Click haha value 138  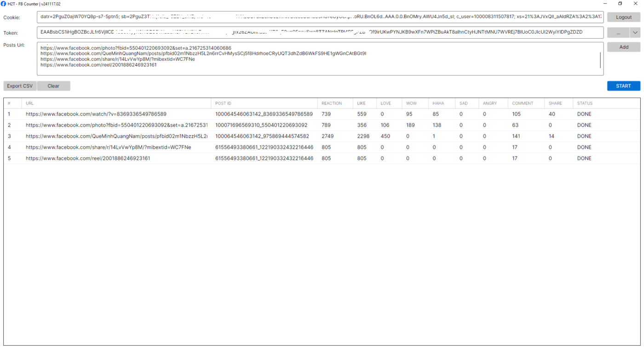(437, 125)
